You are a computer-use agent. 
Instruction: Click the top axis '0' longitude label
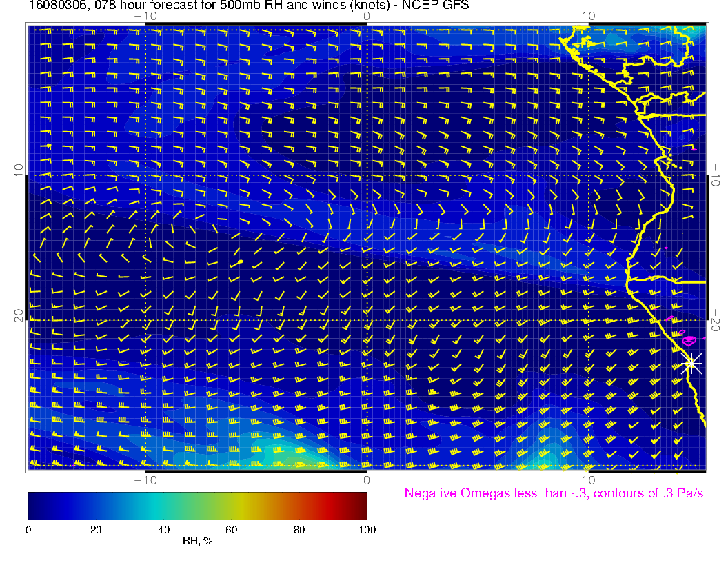[367, 16]
